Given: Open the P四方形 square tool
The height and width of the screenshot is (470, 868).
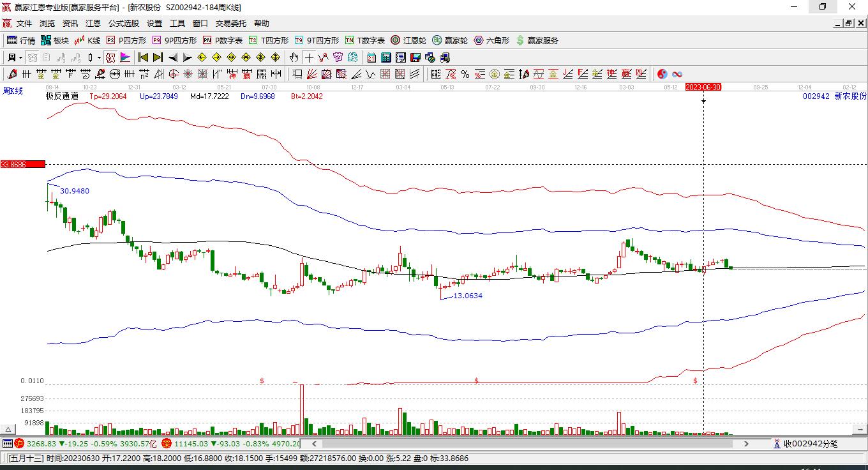Looking at the screenshot, I should 126,40.
